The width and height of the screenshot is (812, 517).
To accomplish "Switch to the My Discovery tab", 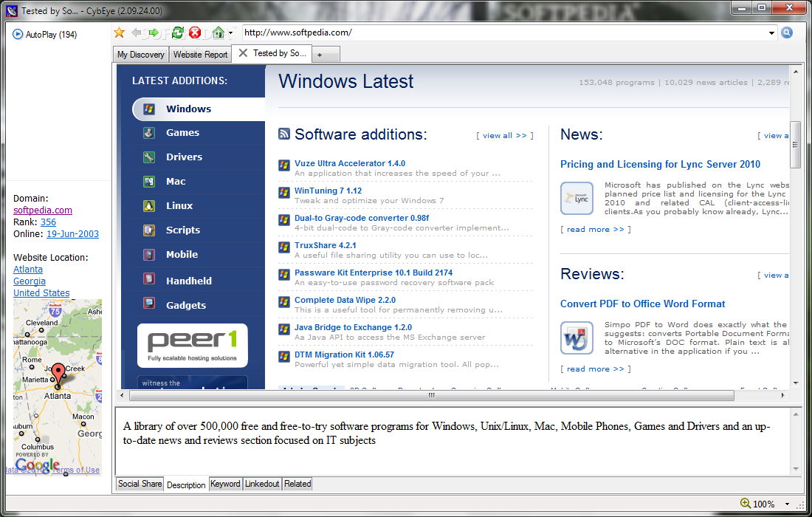I will pyautogui.click(x=140, y=55).
